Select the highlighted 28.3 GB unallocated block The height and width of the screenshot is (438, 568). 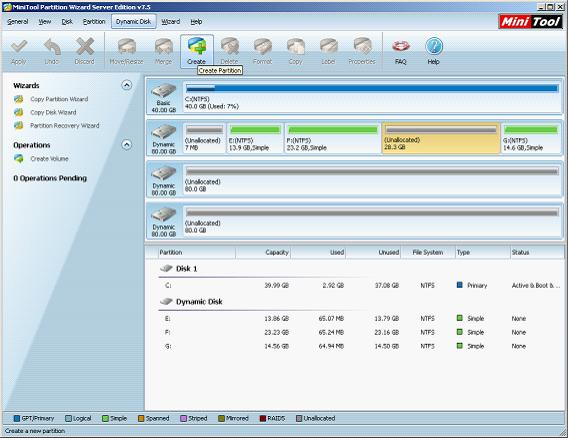441,138
